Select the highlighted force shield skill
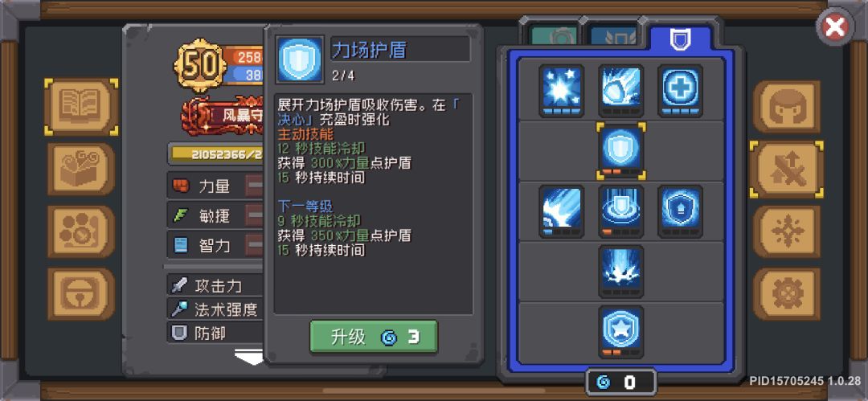 tap(620, 150)
